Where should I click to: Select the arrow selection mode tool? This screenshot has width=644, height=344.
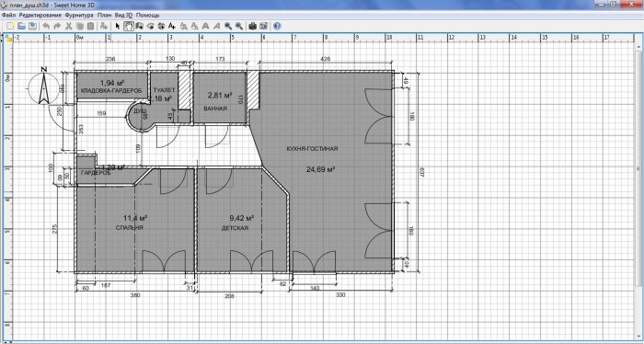coord(118,26)
